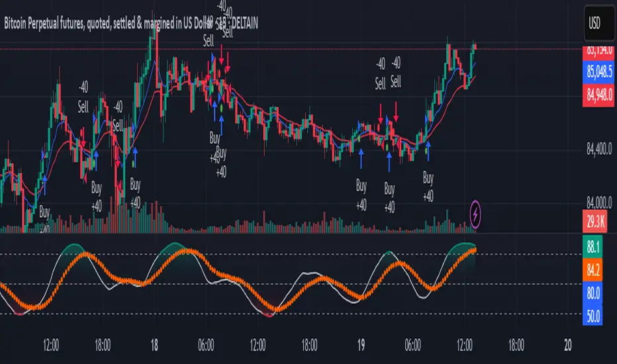Click the date label 19 on time axis

pos(361,345)
